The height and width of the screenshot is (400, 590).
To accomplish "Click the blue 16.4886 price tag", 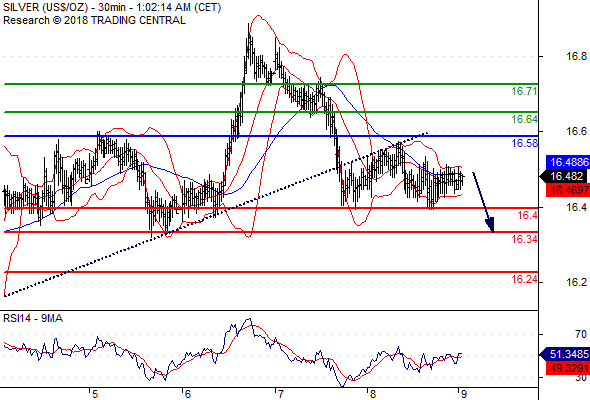I will click(x=568, y=162).
